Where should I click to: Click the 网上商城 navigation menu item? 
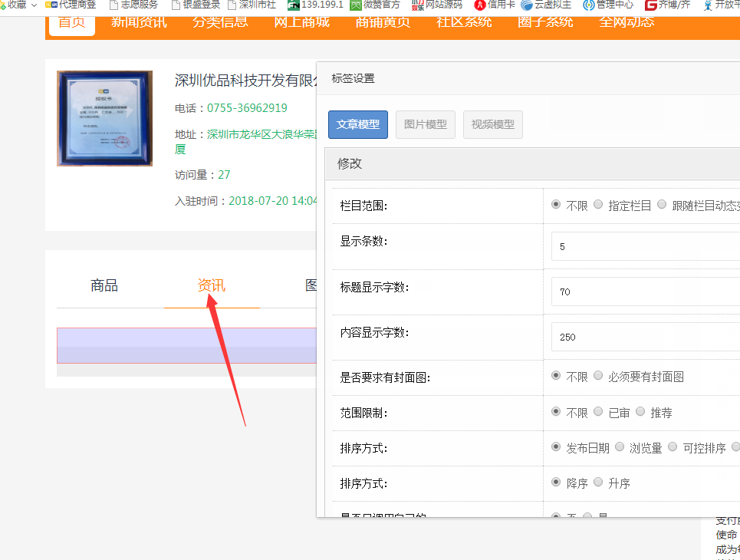pos(301,21)
